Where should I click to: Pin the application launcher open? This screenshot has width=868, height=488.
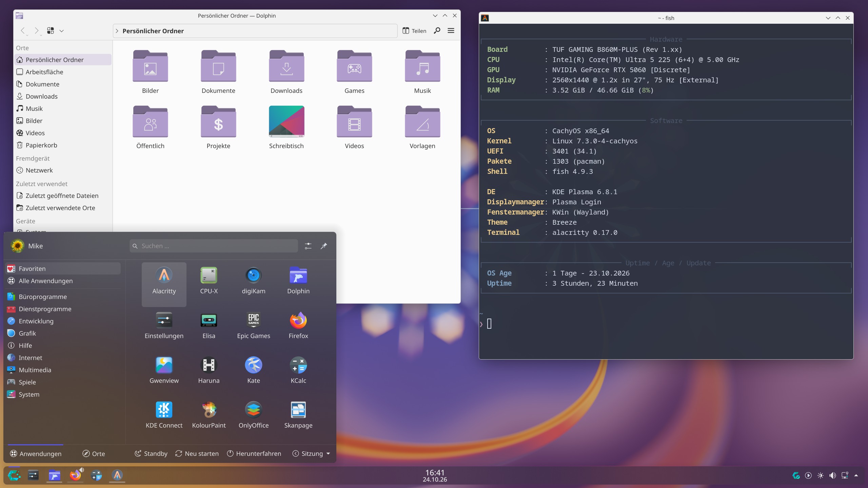pos(324,246)
